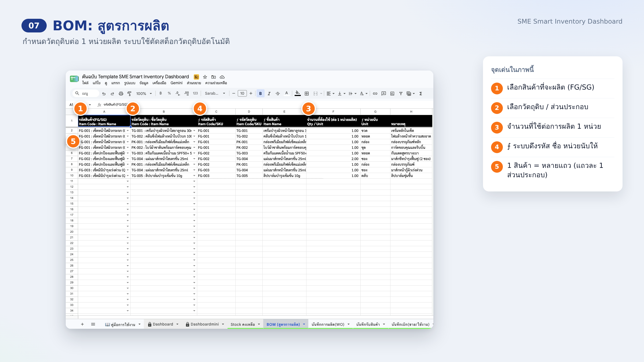Open the Sarab... font family dropdown
Screen dimensions: 644x362
[215, 94]
